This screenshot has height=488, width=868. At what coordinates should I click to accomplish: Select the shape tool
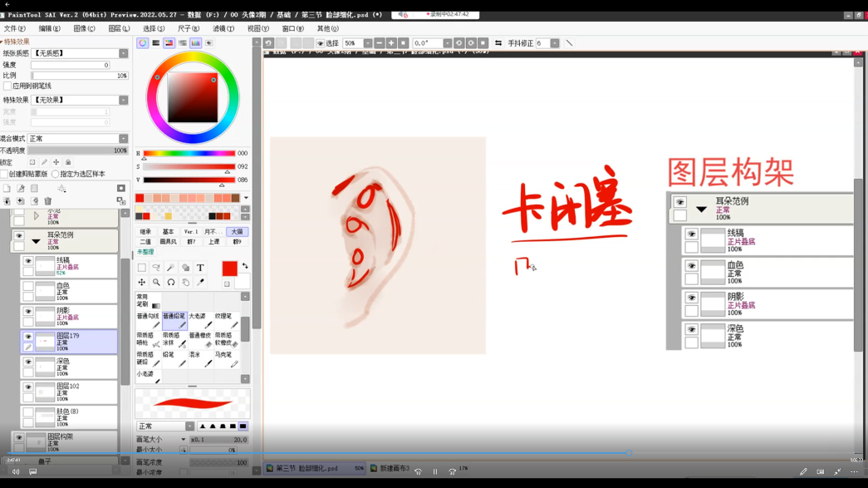[185, 268]
